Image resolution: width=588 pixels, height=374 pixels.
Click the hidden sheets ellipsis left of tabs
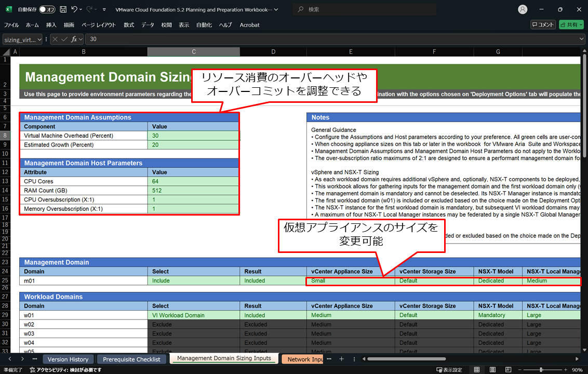[x=35, y=359]
